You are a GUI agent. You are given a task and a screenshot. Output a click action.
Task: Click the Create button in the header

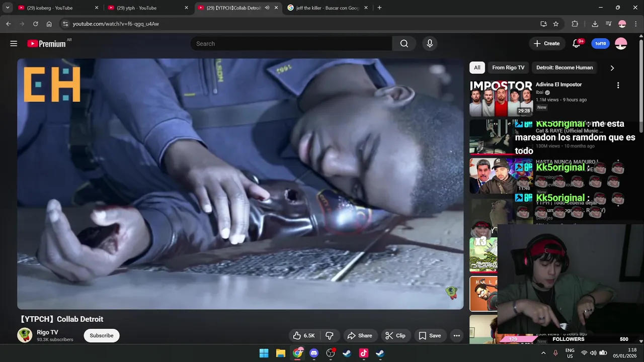tap(547, 44)
